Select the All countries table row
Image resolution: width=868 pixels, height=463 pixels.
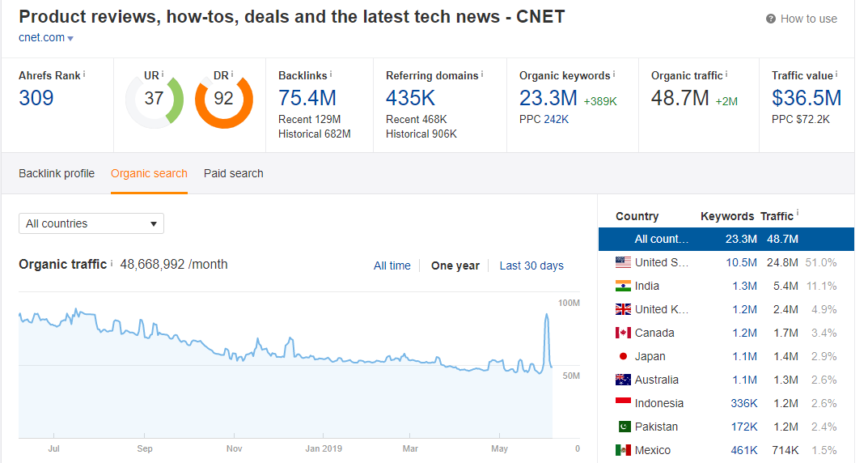(x=726, y=239)
